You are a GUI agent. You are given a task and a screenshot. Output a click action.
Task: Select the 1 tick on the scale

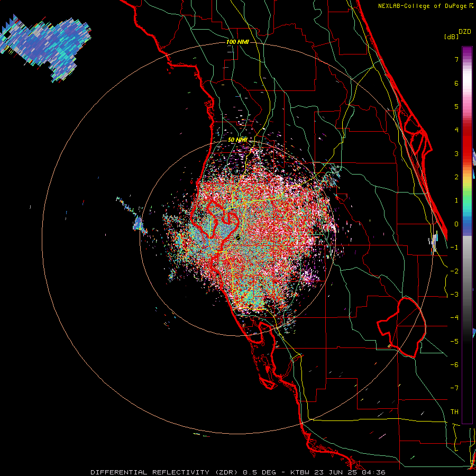click(456, 200)
